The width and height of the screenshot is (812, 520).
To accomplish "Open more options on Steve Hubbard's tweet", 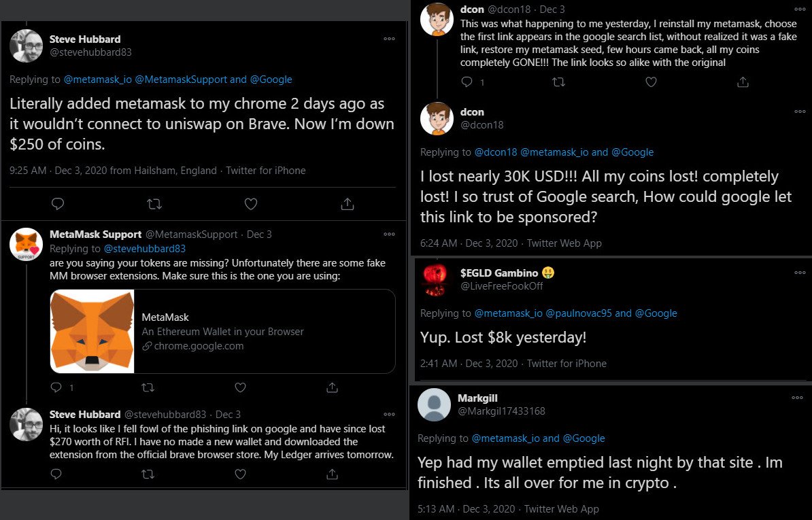I will coord(390,39).
